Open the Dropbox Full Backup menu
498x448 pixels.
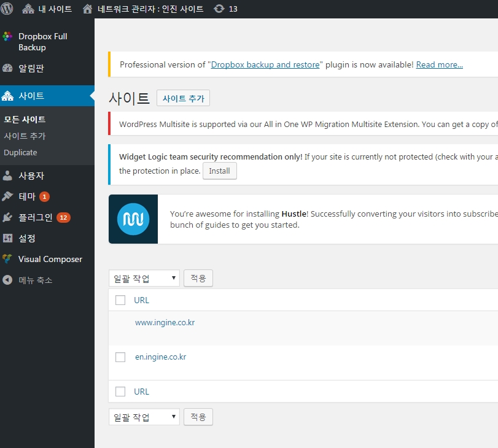[42, 42]
